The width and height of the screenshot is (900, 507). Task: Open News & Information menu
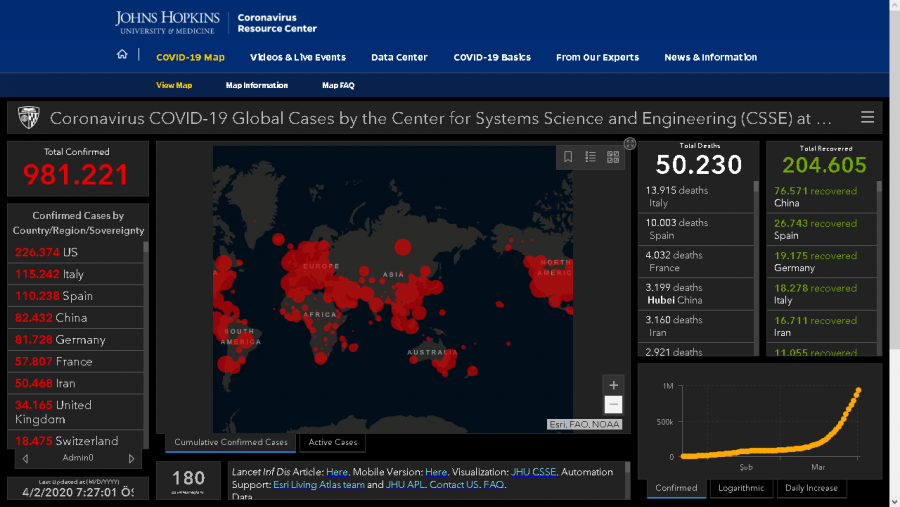click(711, 57)
